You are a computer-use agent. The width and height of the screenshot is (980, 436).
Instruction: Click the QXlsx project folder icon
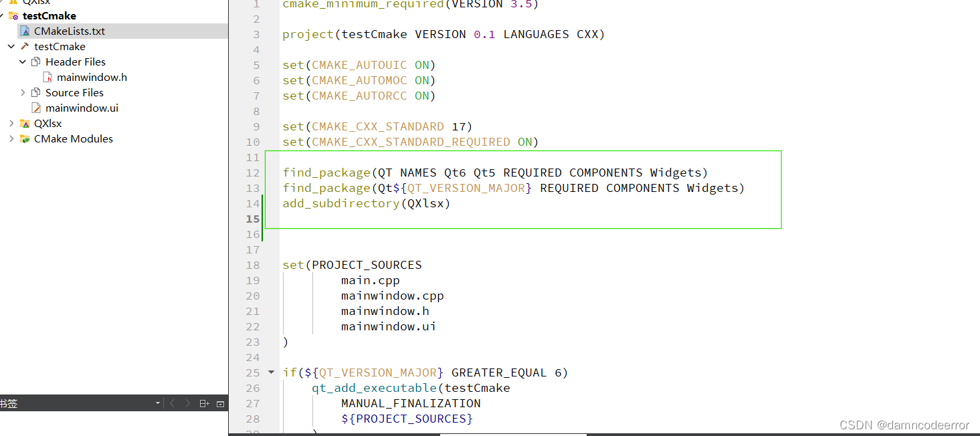point(26,123)
